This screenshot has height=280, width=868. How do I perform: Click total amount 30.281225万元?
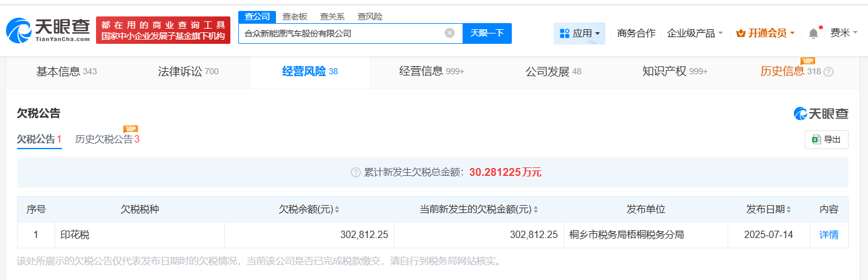(x=505, y=172)
